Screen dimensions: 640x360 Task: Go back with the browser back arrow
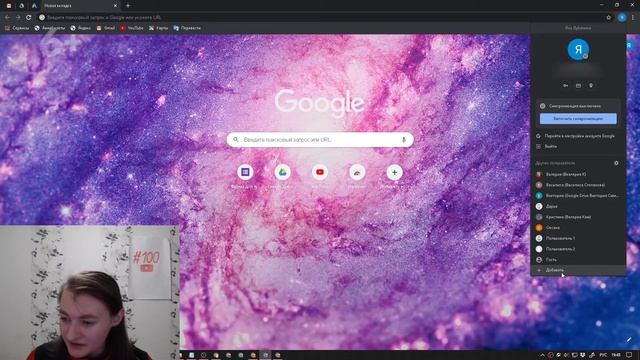7,18
